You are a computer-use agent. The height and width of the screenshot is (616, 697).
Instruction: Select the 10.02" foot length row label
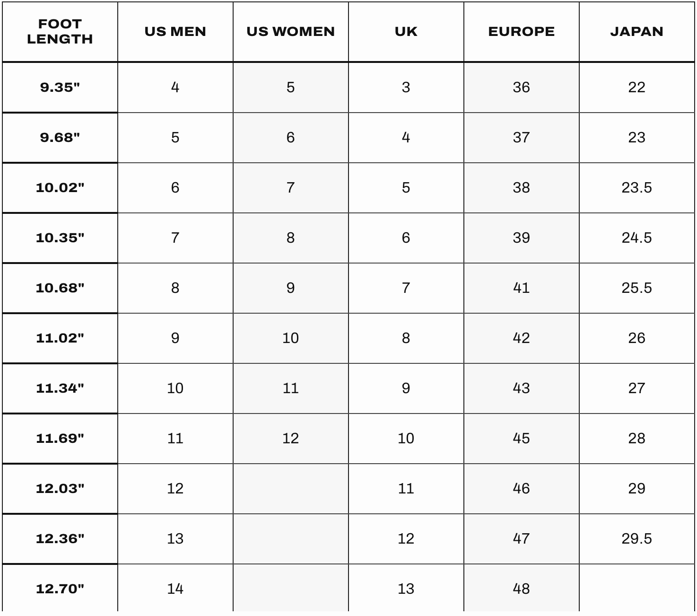coord(60,188)
